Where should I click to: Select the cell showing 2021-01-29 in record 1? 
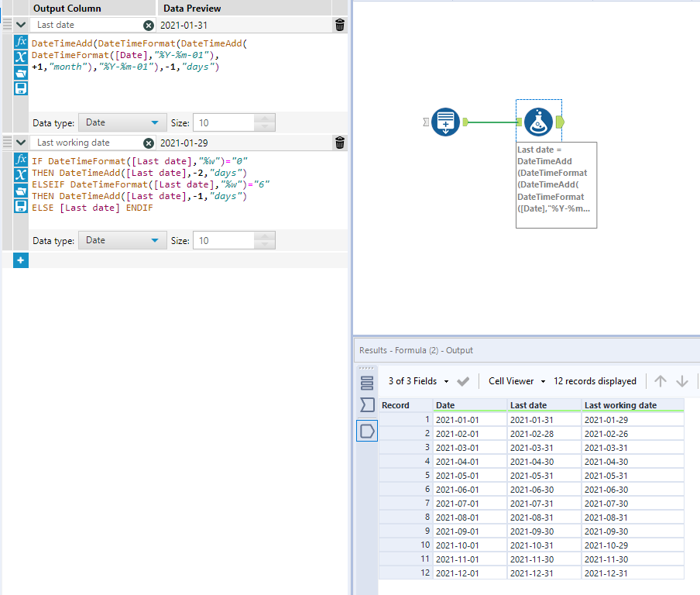click(608, 419)
